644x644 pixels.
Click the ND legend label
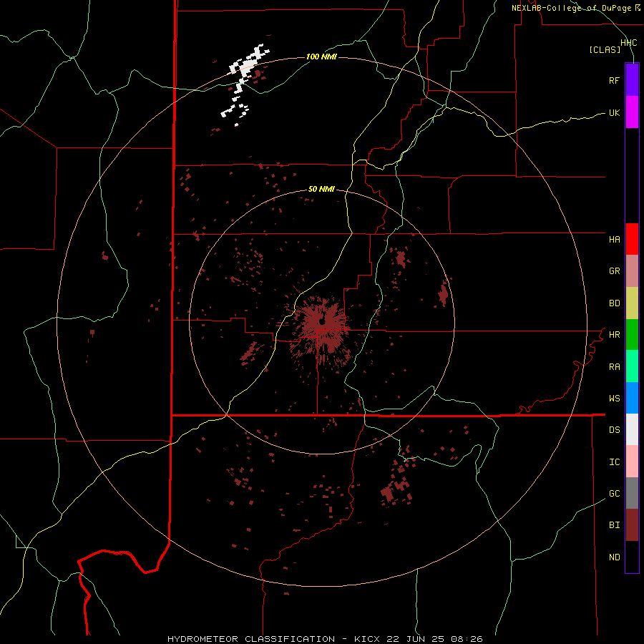[x=614, y=557]
